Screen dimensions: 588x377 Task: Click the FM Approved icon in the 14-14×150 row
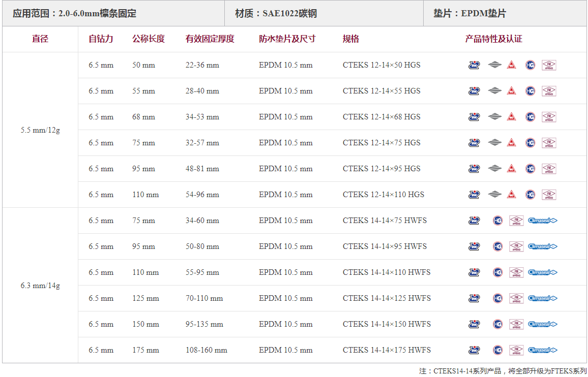coord(516,324)
